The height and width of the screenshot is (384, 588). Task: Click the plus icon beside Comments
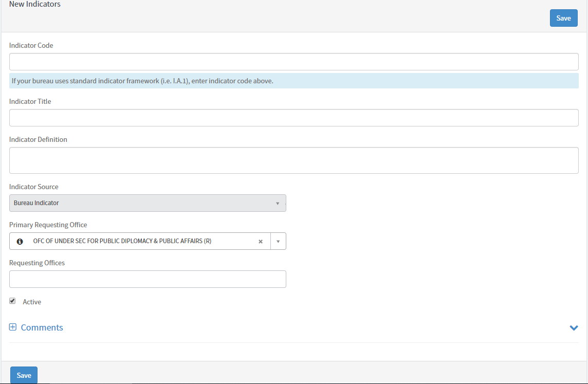point(13,327)
